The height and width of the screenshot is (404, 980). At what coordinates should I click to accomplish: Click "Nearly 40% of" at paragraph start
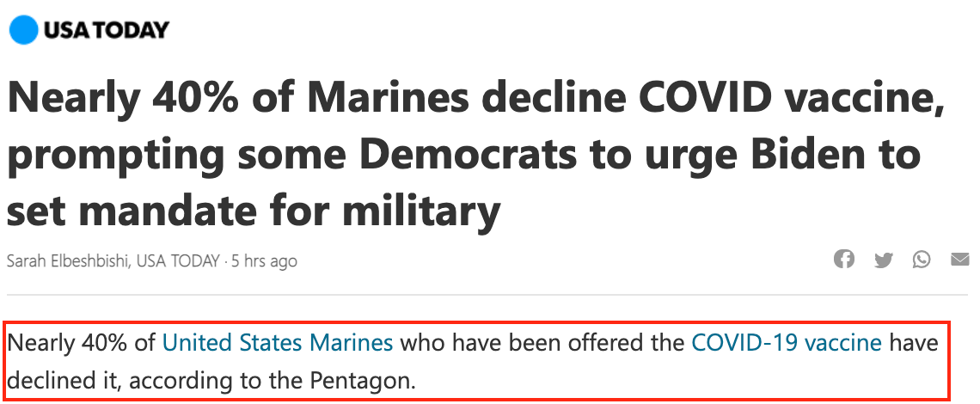(82, 344)
